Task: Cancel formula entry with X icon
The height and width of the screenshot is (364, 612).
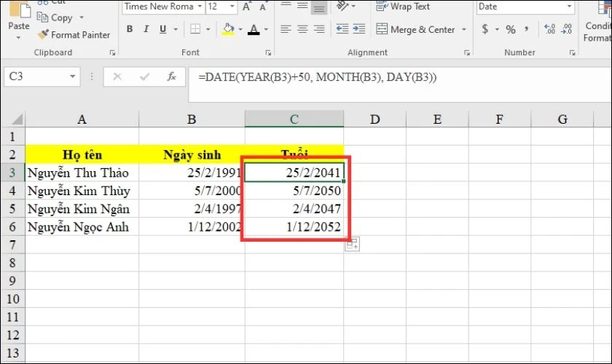Action: 117,76
